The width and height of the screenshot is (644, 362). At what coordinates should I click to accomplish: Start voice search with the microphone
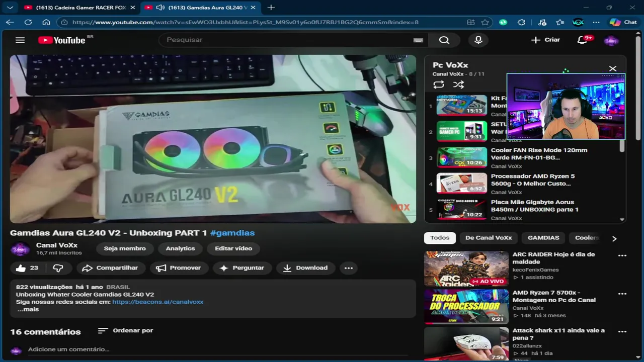[478, 40]
